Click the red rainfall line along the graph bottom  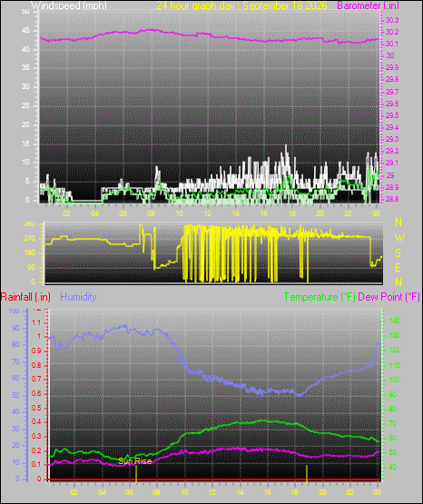click(x=214, y=479)
